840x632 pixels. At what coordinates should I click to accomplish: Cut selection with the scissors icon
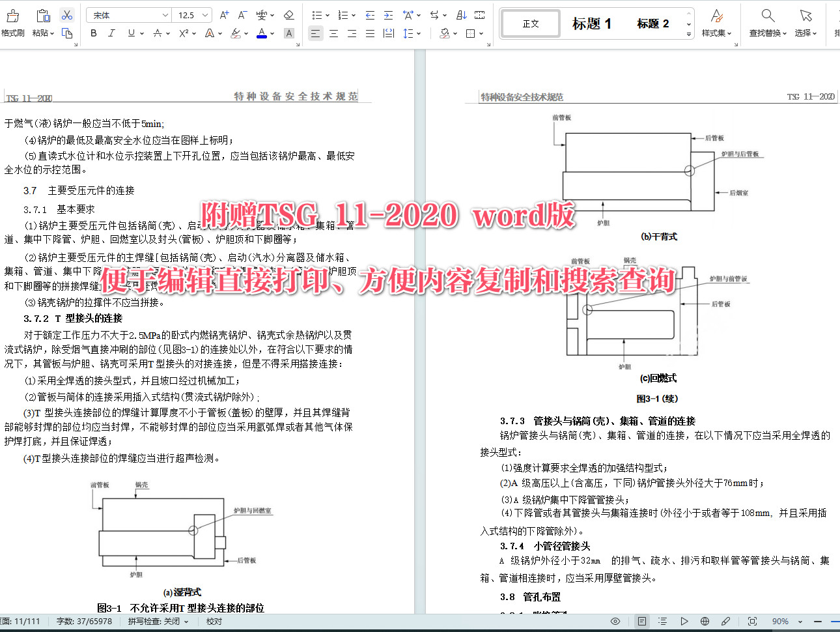pos(66,15)
